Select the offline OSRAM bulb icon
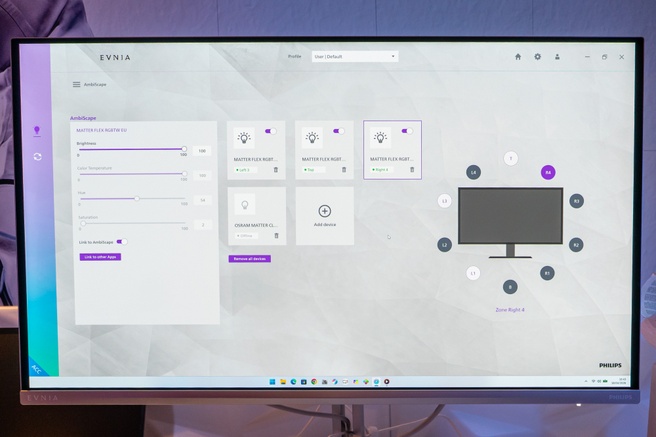656x437 pixels. point(245,204)
